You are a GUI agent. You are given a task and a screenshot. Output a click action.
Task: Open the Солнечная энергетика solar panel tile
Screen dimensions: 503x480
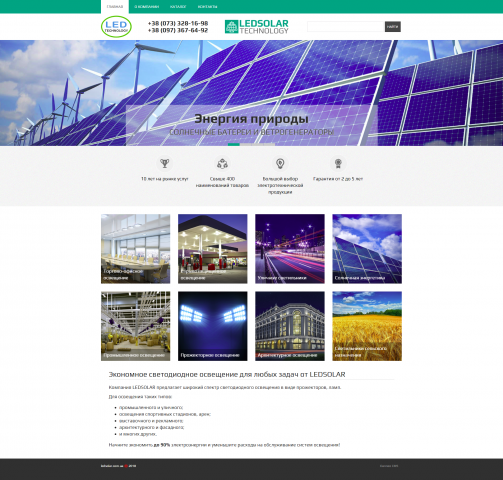click(x=367, y=249)
